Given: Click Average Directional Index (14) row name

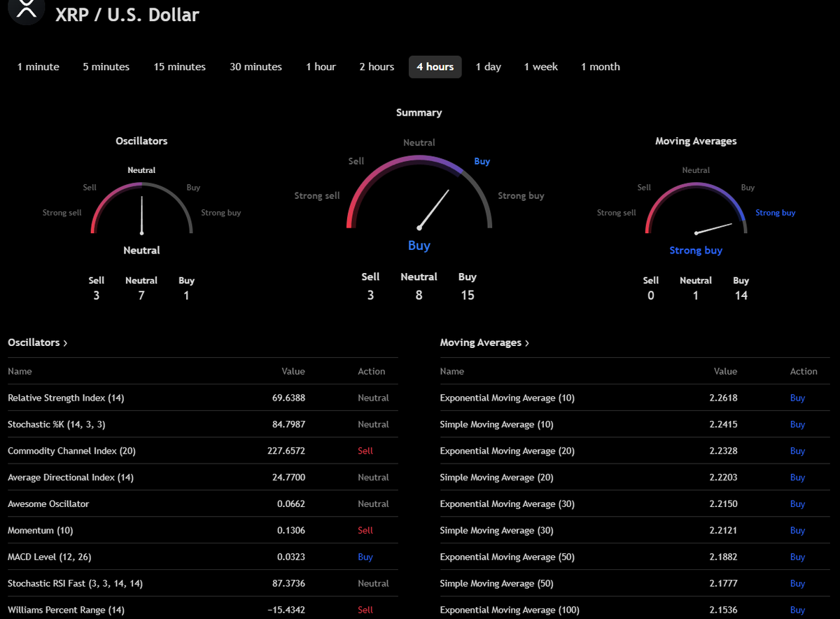Looking at the screenshot, I should [71, 478].
